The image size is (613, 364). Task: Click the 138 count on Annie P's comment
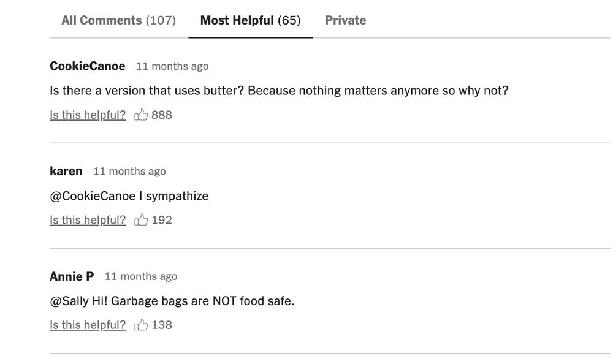(x=162, y=325)
